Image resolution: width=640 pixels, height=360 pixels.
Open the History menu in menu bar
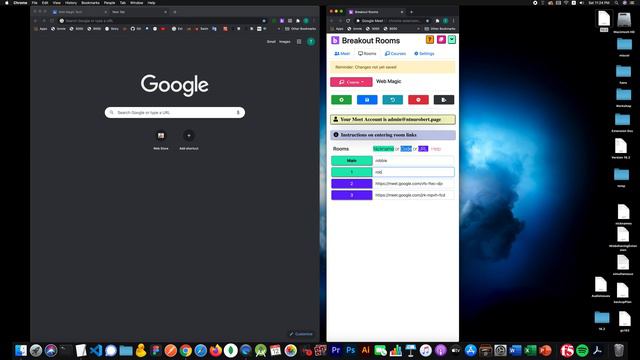(71, 3)
